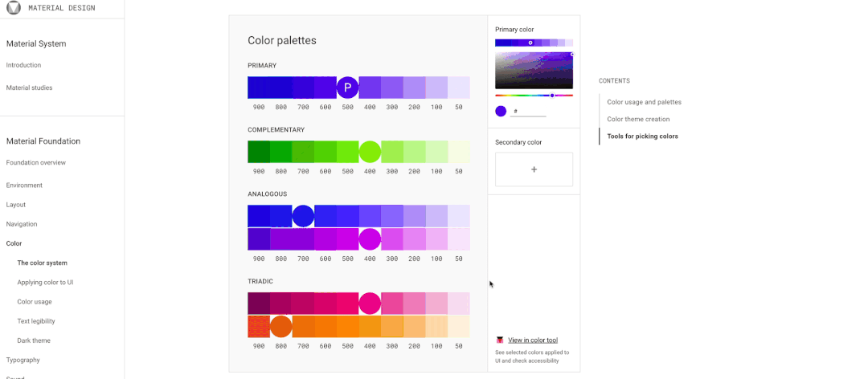Click the color tool icon beside View link
Image resolution: width=868 pixels, height=379 pixels.
pyautogui.click(x=500, y=340)
